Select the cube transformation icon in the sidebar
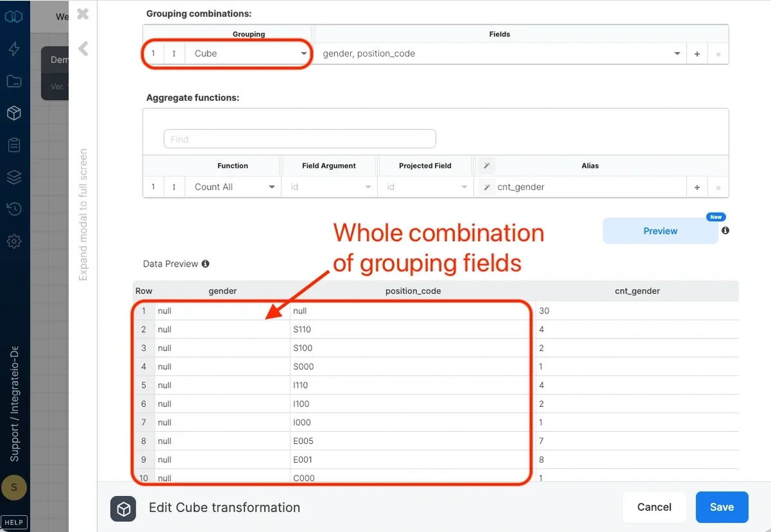 point(14,112)
